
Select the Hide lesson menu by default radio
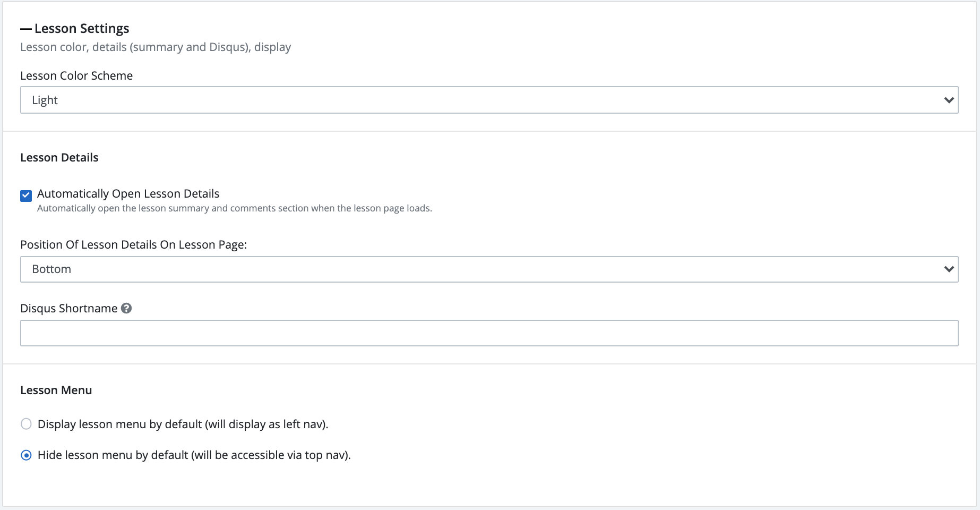coord(26,455)
